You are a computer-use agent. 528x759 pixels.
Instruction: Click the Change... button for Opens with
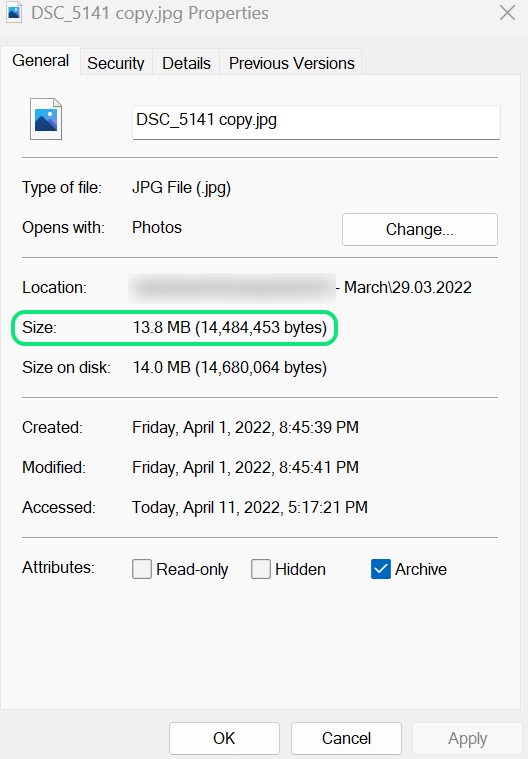(420, 229)
